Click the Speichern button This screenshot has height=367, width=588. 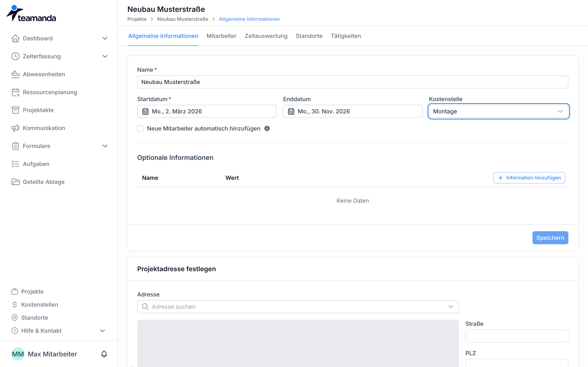(550, 238)
